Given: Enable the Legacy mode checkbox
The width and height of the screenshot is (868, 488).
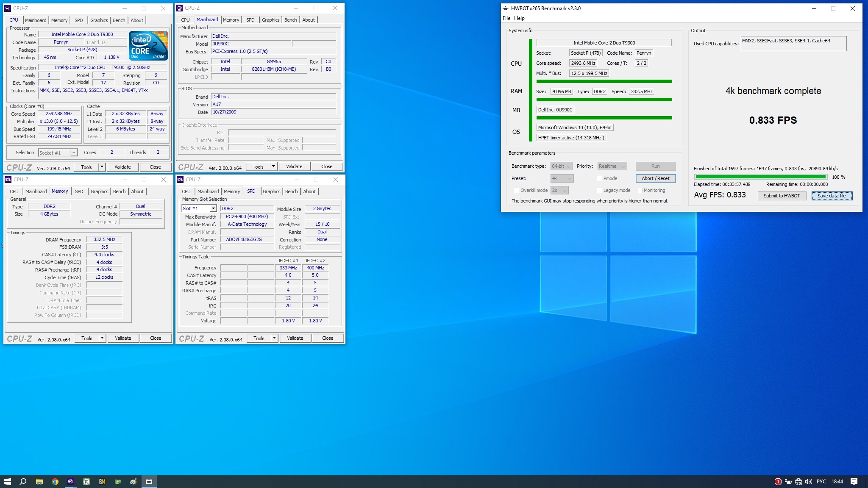Looking at the screenshot, I should point(599,190).
